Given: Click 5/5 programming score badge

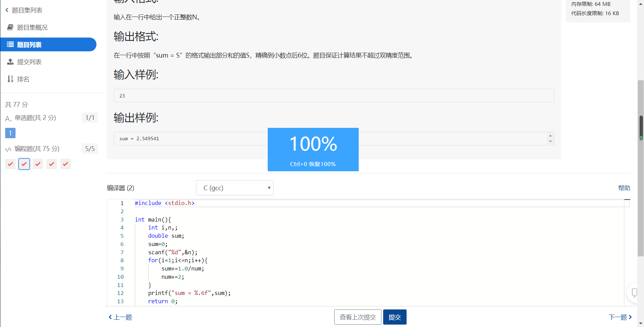Looking at the screenshot, I should click(90, 149).
